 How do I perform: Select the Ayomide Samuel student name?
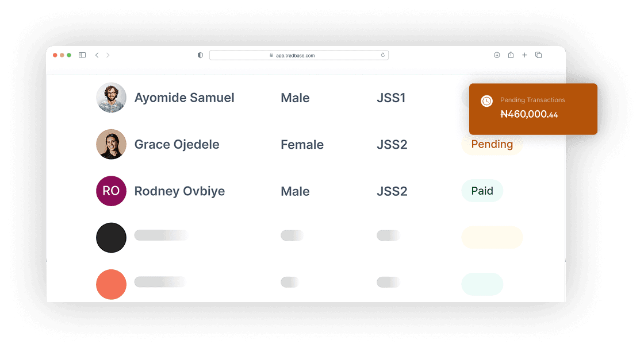pos(184,98)
